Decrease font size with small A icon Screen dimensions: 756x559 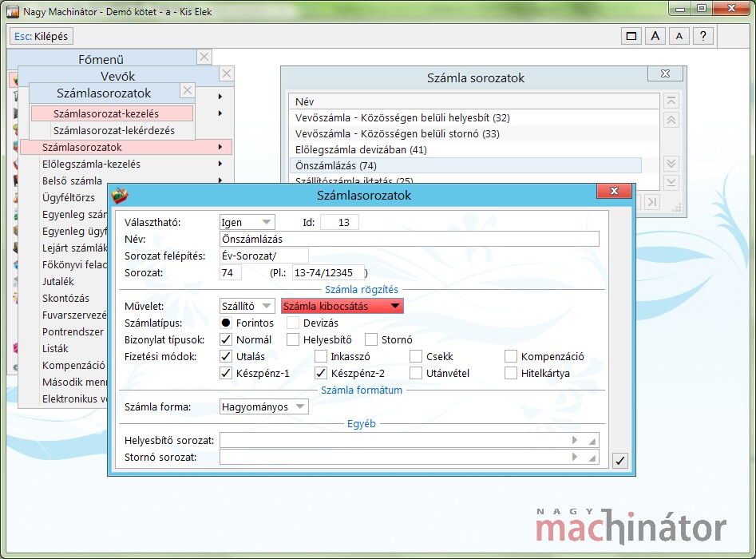679,36
